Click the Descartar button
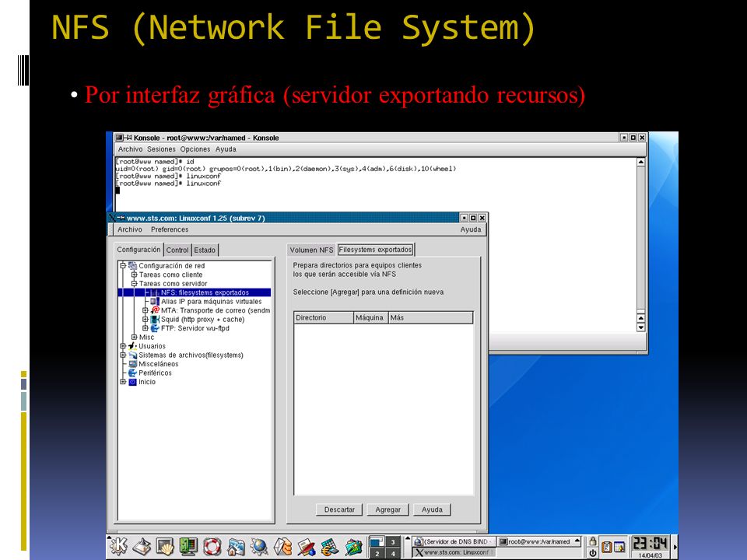Screen dimensions: 747x560 [339, 509]
